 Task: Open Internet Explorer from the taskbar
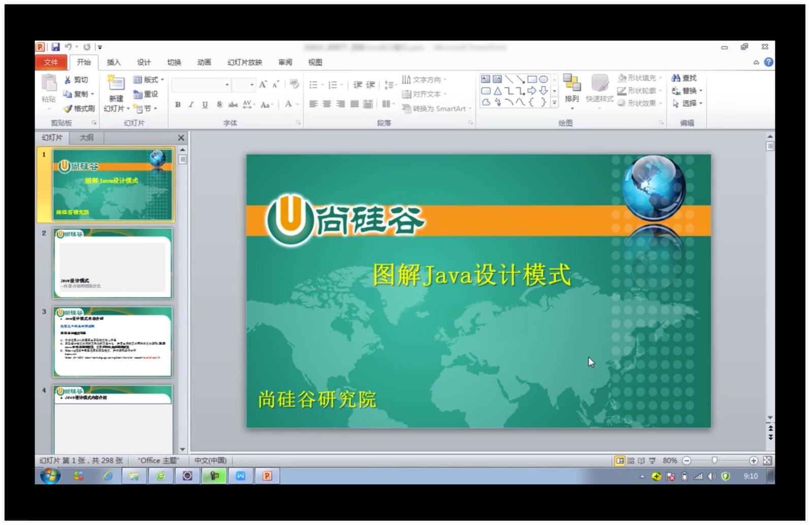tap(108, 476)
